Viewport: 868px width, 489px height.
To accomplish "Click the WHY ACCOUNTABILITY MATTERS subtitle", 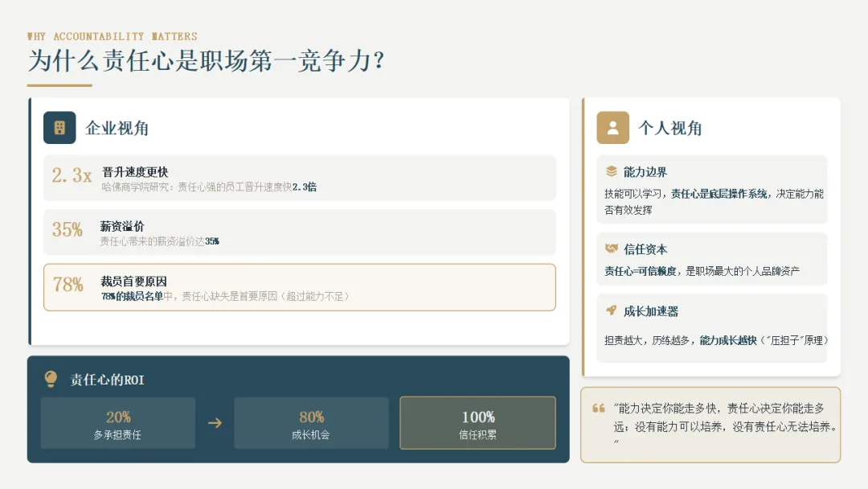I will 113,36.
